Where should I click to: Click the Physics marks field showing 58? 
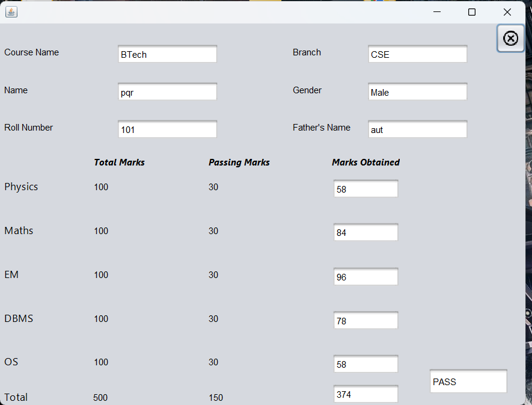pos(365,188)
